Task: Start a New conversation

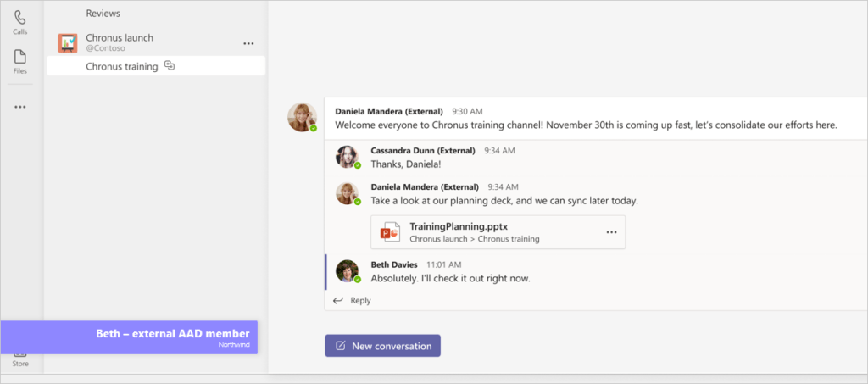Action: (382, 346)
